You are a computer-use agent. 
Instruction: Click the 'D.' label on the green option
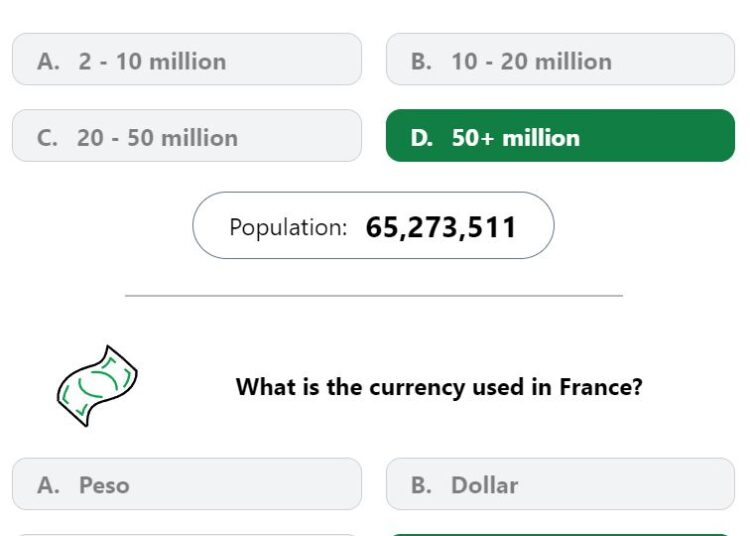point(422,138)
